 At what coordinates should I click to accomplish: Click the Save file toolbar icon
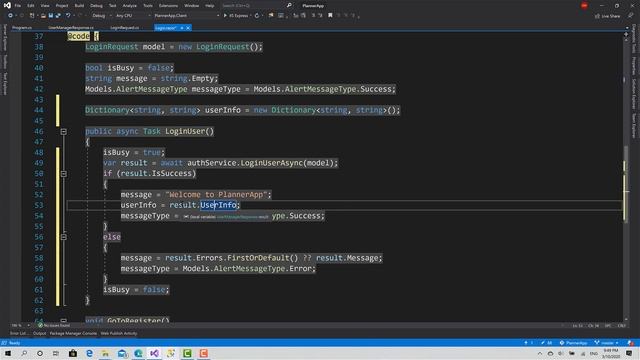click(x=51, y=16)
